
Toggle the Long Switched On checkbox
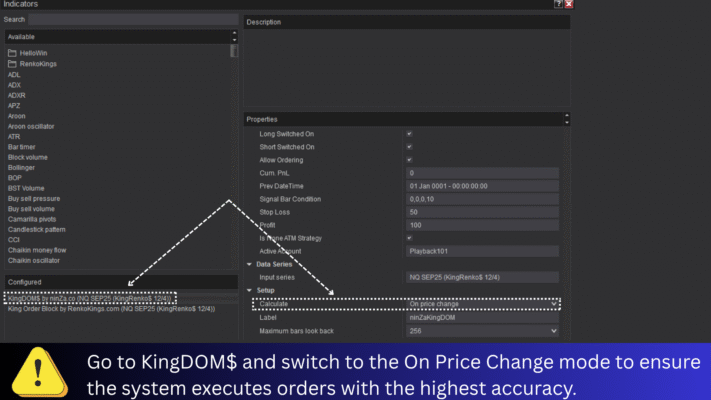click(408, 133)
